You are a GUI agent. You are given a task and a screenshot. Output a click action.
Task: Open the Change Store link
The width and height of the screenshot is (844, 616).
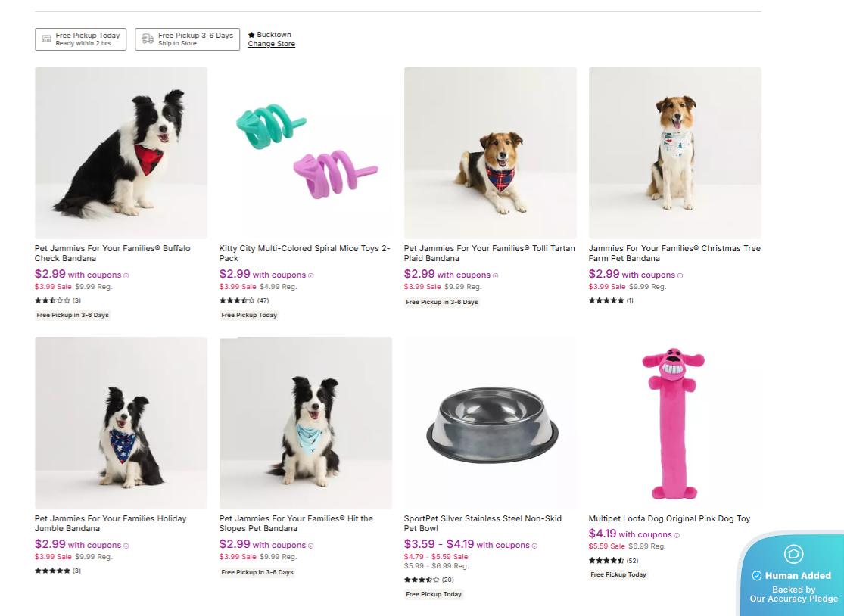tap(271, 43)
